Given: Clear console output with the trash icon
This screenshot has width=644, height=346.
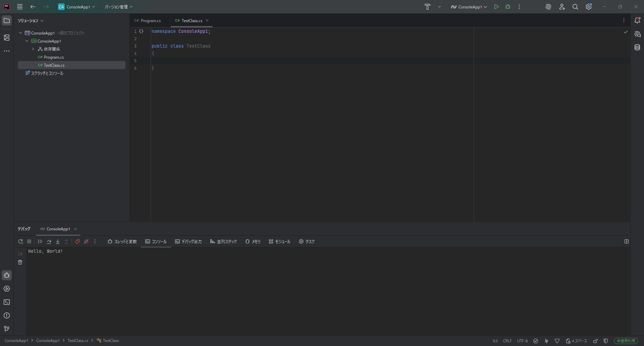Looking at the screenshot, I should click(20, 262).
